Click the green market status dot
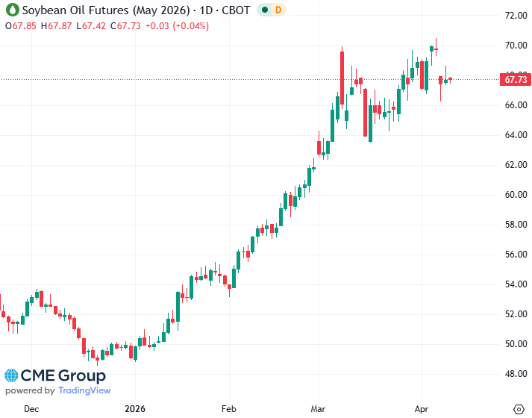The height and width of the screenshot is (418, 532). [266, 10]
